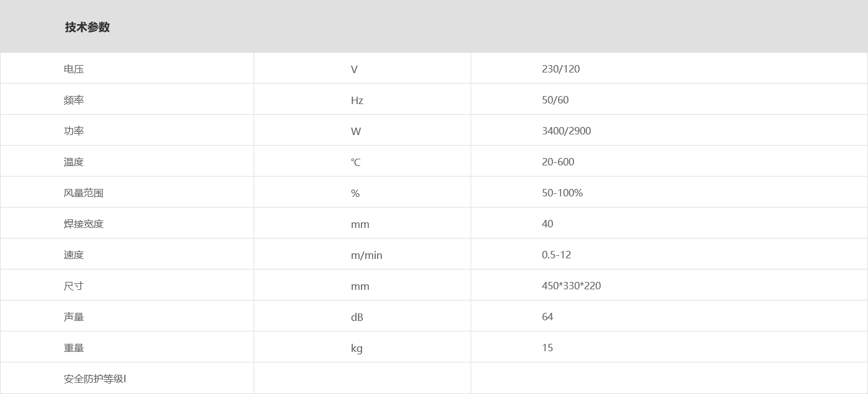Click the 技术参数 header title

point(87,27)
